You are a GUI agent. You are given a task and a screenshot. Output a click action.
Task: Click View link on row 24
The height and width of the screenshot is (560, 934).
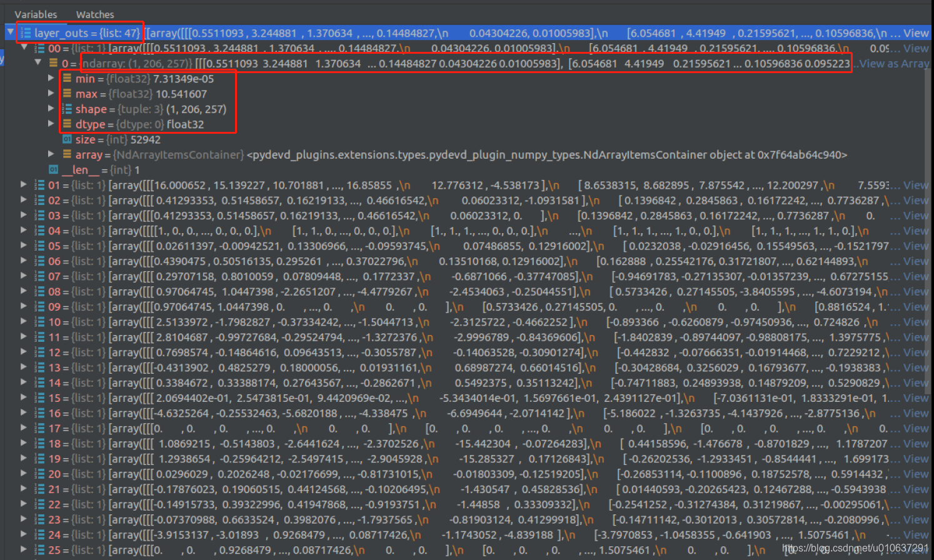pos(916,535)
